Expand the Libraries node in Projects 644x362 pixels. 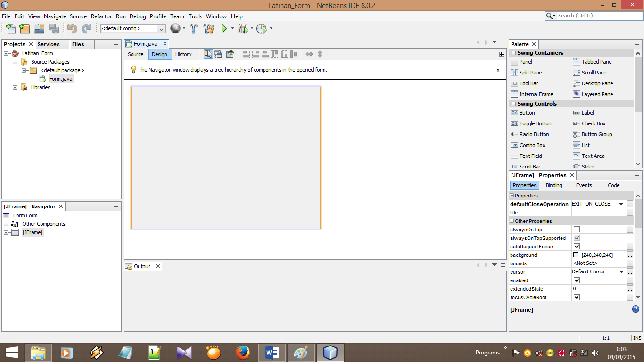point(15,87)
